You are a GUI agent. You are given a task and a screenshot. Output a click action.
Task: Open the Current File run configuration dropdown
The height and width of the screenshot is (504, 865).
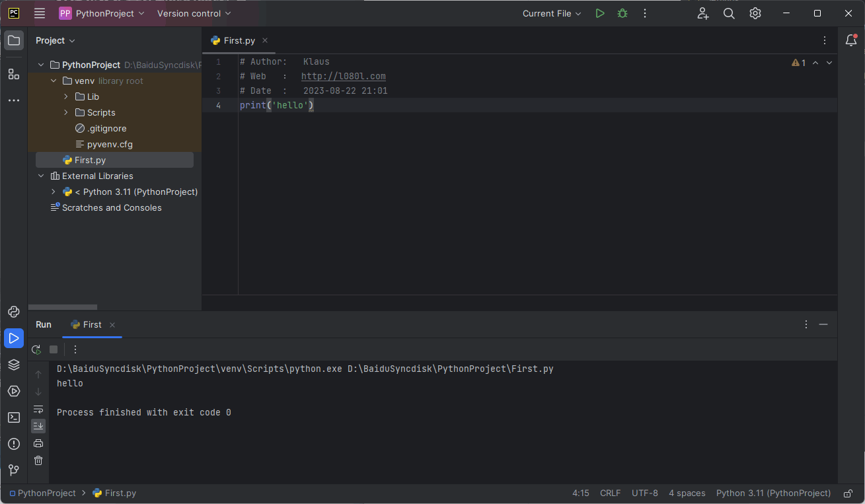tap(552, 13)
